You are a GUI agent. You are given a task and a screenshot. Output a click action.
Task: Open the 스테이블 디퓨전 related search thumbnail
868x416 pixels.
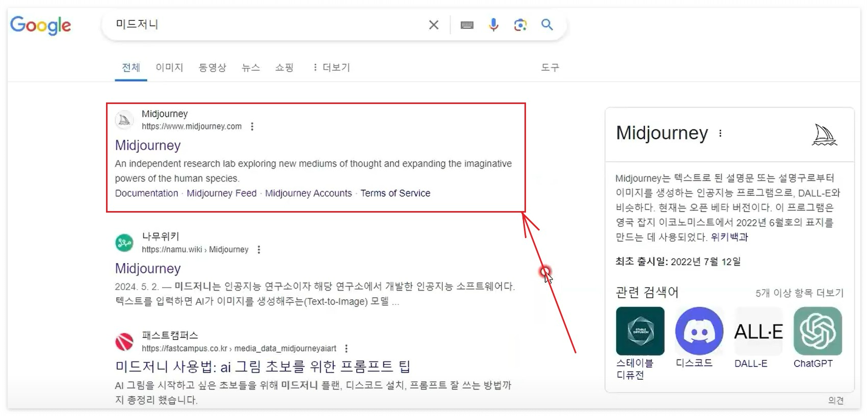click(640, 331)
